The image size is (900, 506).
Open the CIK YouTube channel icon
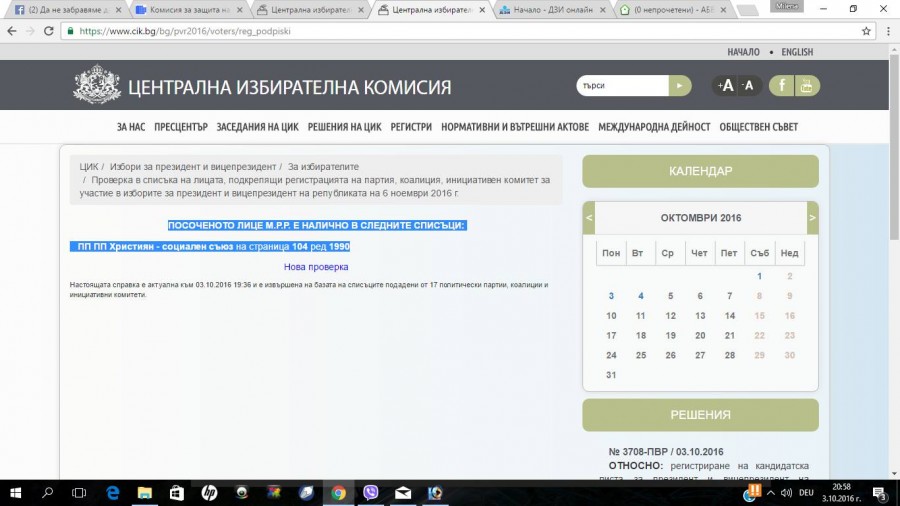[x=807, y=86]
